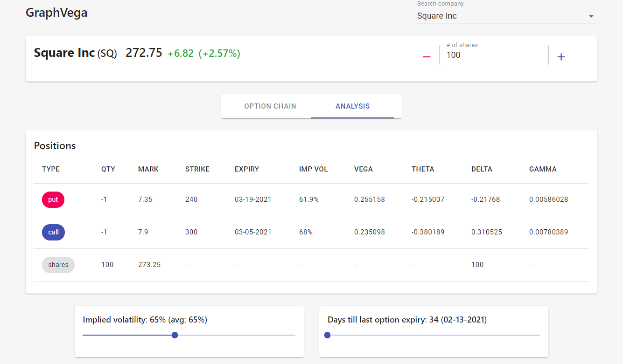
Task: Click the call row strike value 300
Action: [x=191, y=232]
